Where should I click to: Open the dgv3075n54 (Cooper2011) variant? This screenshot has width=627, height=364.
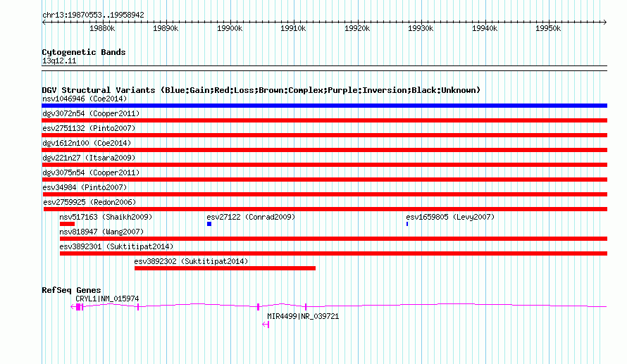(x=91, y=172)
